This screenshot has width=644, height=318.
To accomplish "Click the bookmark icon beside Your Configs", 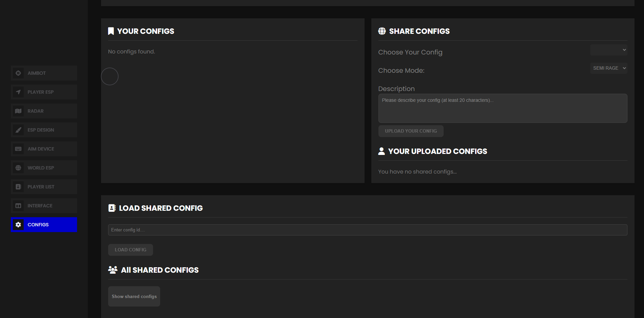I will (111, 31).
